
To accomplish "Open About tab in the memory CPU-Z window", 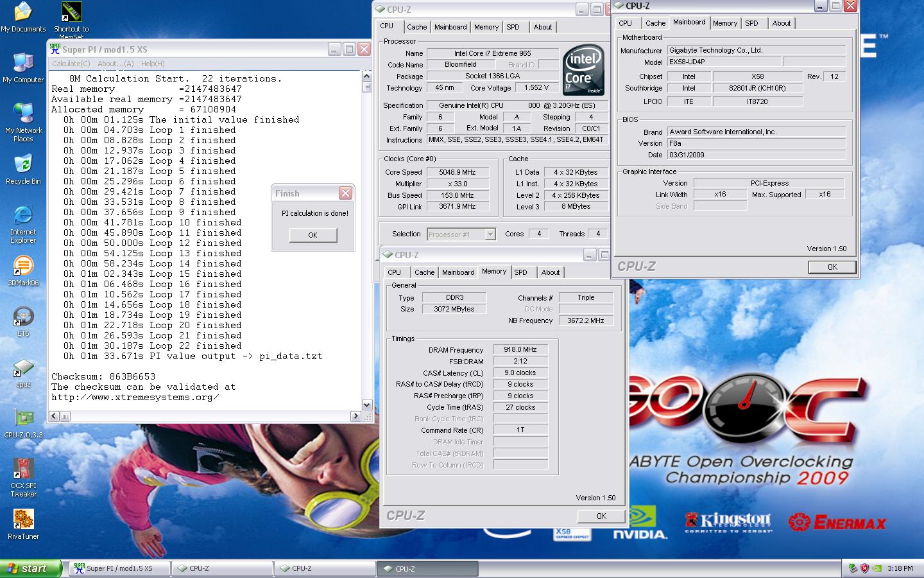I will 551,272.
